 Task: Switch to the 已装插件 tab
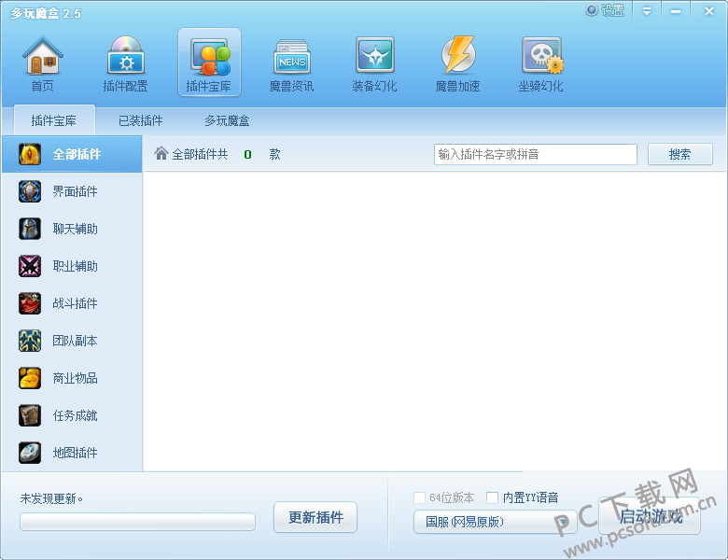pos(141,120)
